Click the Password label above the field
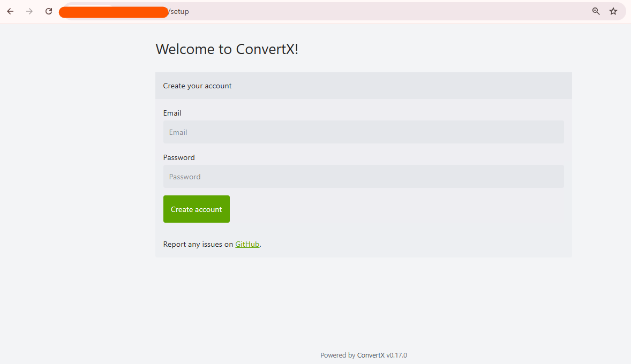Viewport: 631px width, 364px height. 179,157
